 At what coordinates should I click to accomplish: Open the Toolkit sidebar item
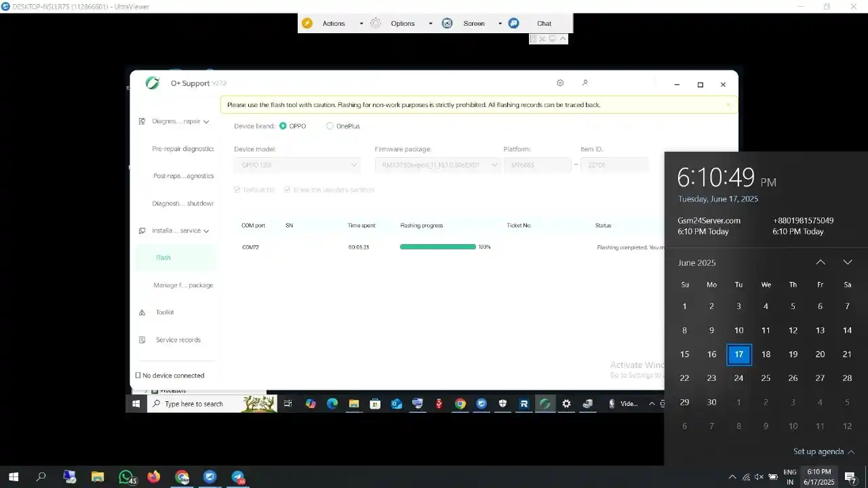coord(165,312)
